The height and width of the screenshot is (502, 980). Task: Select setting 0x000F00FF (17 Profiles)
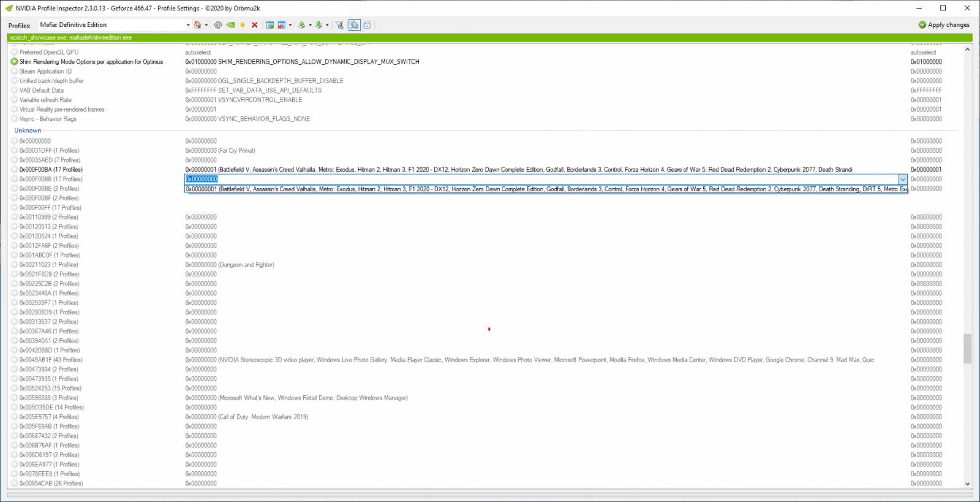50,208
